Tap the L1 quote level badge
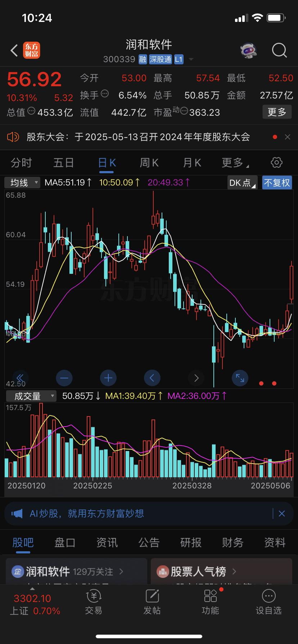Image resolution: width=298 pixels, height=644 pixels. tap(179, 59)
